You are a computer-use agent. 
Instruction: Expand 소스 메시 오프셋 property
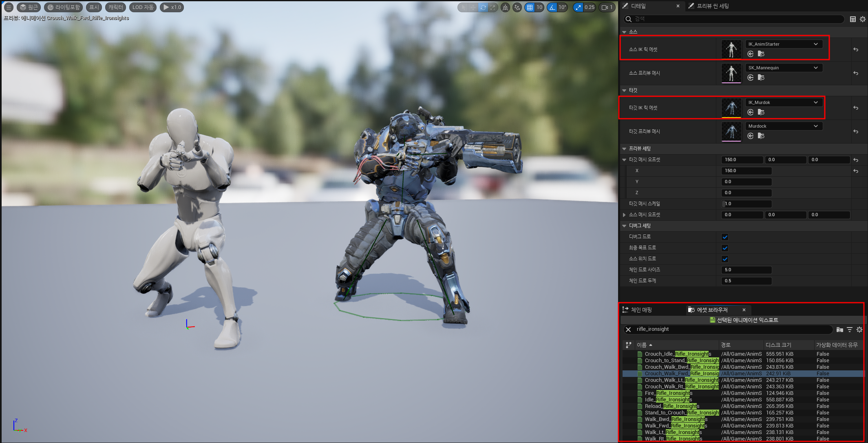click(x=624, y=215)
